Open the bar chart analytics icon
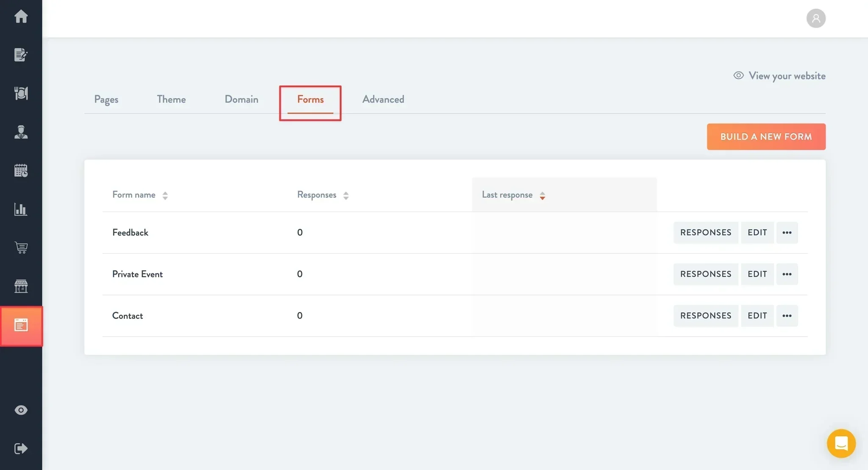Screen dimensions: 868x470 [21, 209]
